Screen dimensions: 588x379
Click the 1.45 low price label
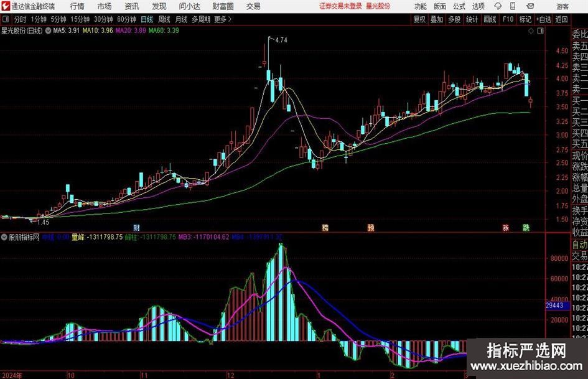(x=43, y=222)
